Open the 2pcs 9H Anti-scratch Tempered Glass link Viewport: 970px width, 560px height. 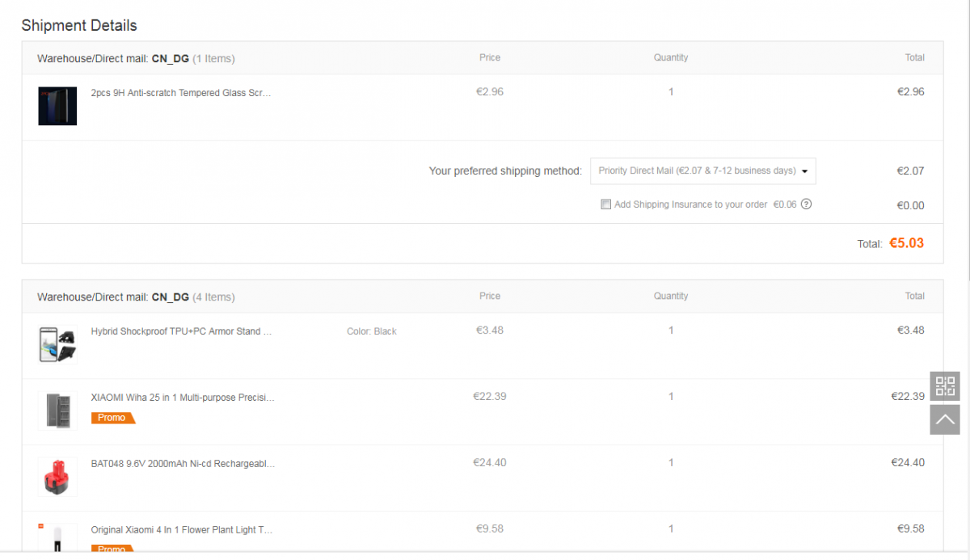(181, 93)
